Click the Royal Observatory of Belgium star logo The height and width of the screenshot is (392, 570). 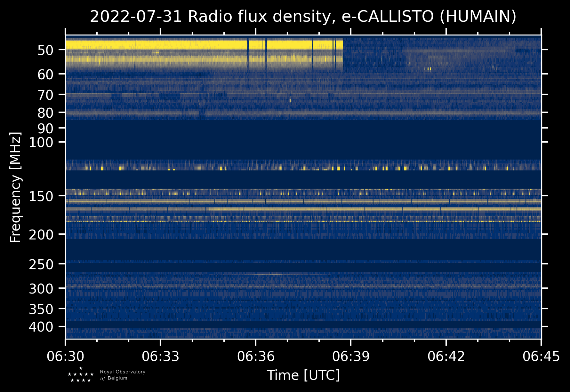(x=81, y=375)
